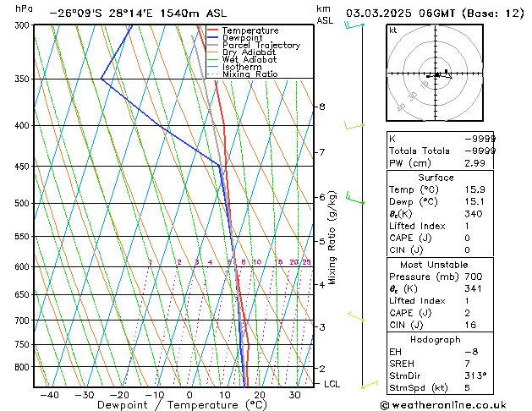Click the Surface Dewp value 15.1
The height and width of the screenshot is (411, 532).
474,202
